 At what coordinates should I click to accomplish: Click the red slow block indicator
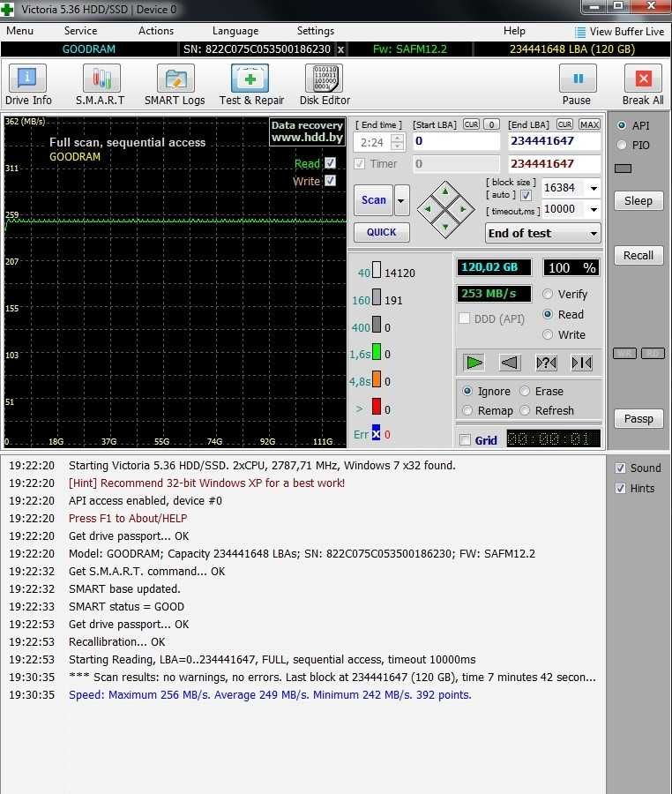(377, 407)
